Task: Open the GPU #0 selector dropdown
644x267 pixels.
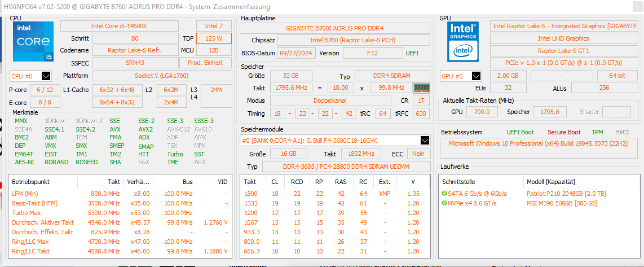Action: click(477, 76)
